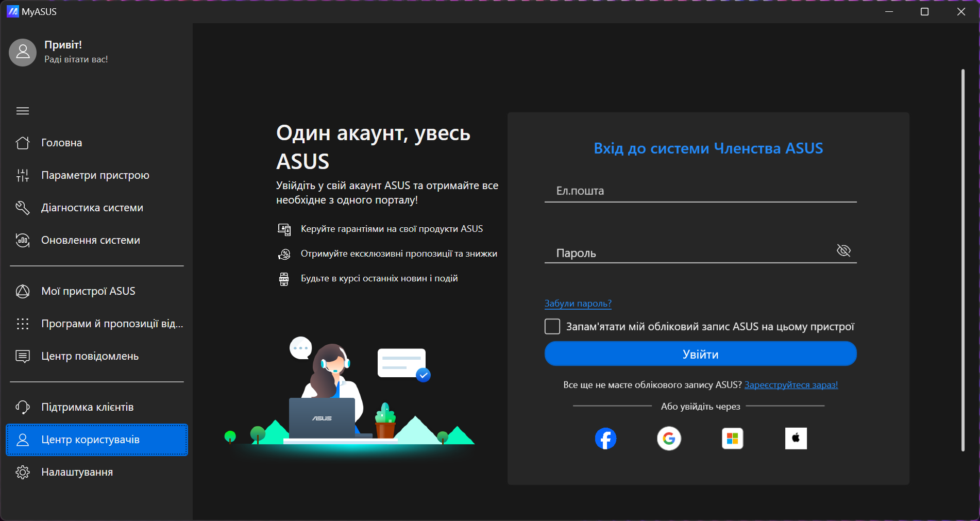Click the Увійти sign-in button

[x=701, y=354]
